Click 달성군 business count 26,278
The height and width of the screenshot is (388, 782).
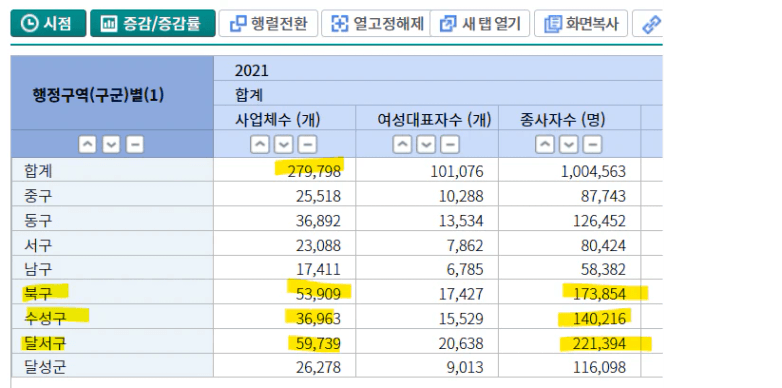[x=317, y=368]
